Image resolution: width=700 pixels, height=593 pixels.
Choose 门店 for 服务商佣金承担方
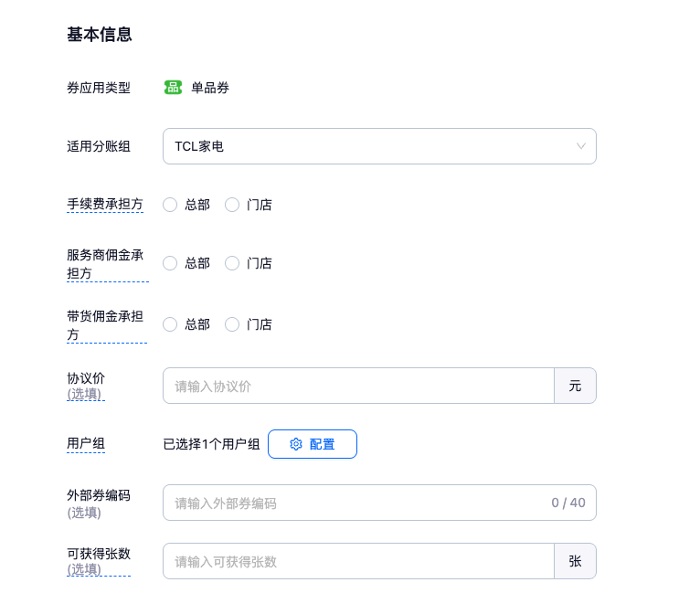tap(232, 263)
